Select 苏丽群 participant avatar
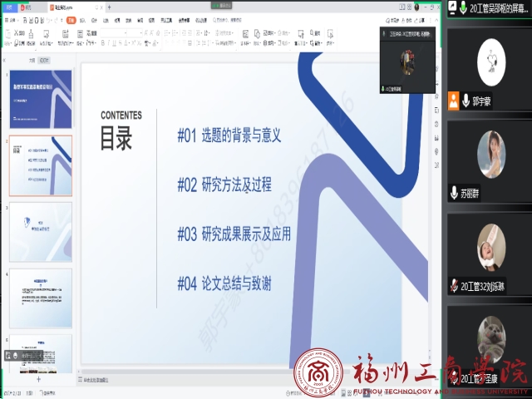This screenshot has height=399, width=532. [490, 153]
